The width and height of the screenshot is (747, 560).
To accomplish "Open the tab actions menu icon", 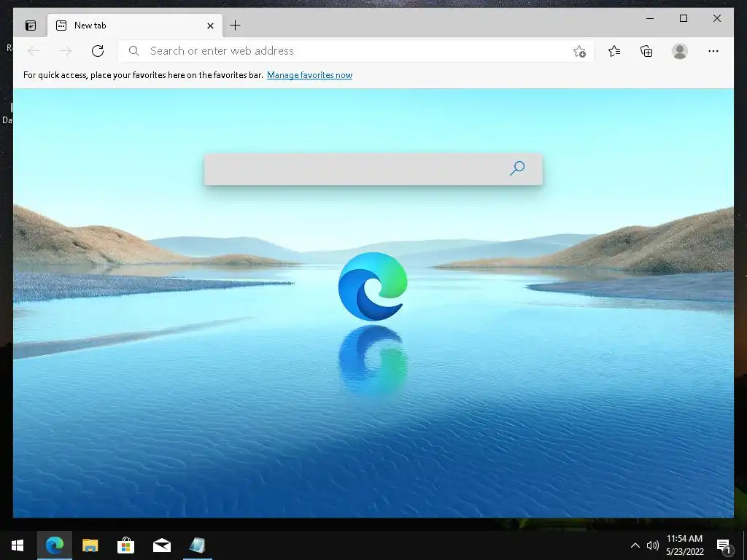I will tap(31, 26).
